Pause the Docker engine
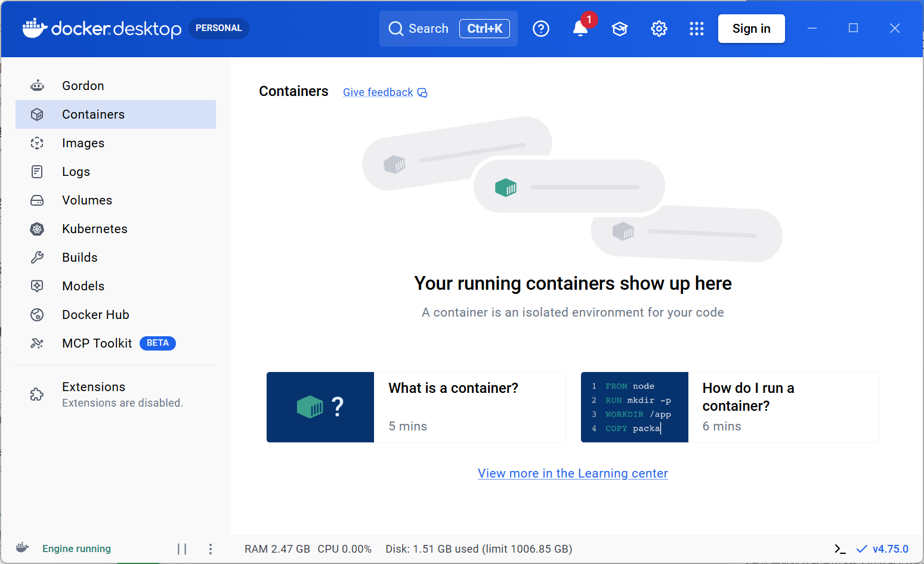 point(182,549)
